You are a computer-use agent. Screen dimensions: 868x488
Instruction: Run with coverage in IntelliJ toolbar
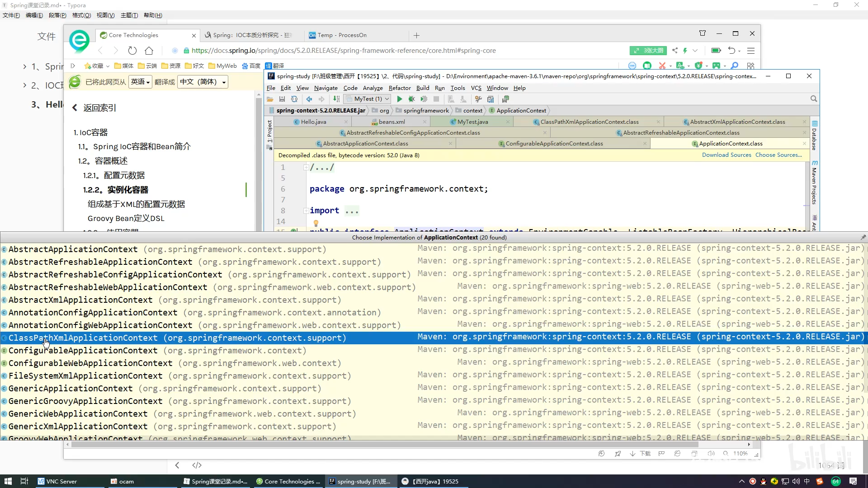click(x=424, y=99)
